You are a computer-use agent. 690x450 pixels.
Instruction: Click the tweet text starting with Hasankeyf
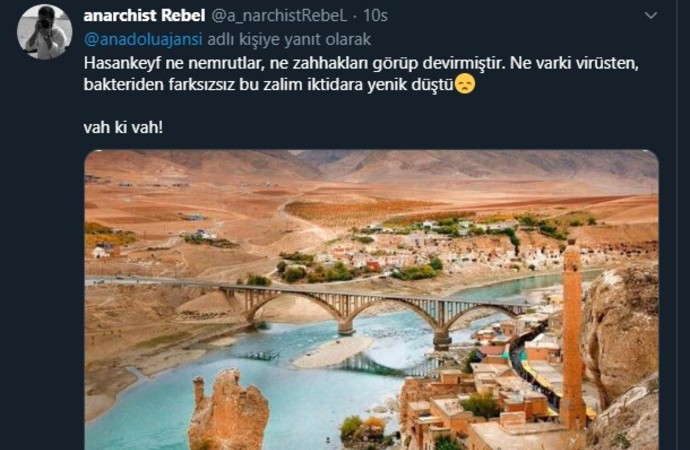[361, 74]
